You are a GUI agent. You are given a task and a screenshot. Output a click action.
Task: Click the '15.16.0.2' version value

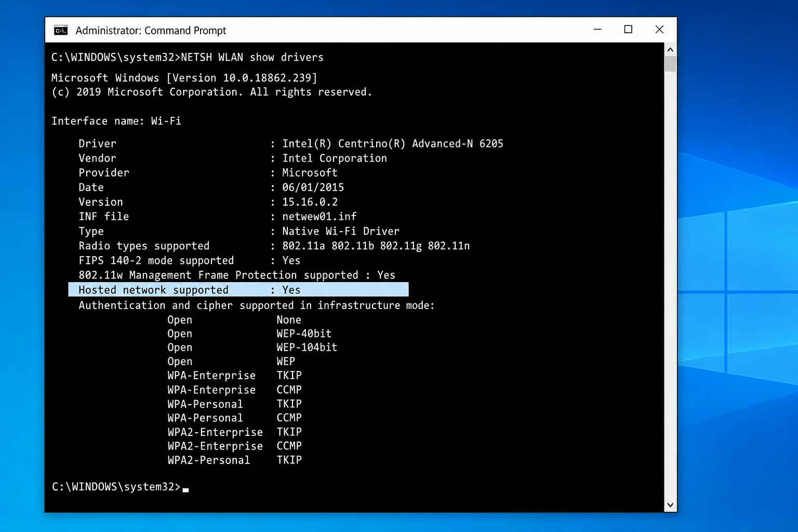(x=310, y=202)
